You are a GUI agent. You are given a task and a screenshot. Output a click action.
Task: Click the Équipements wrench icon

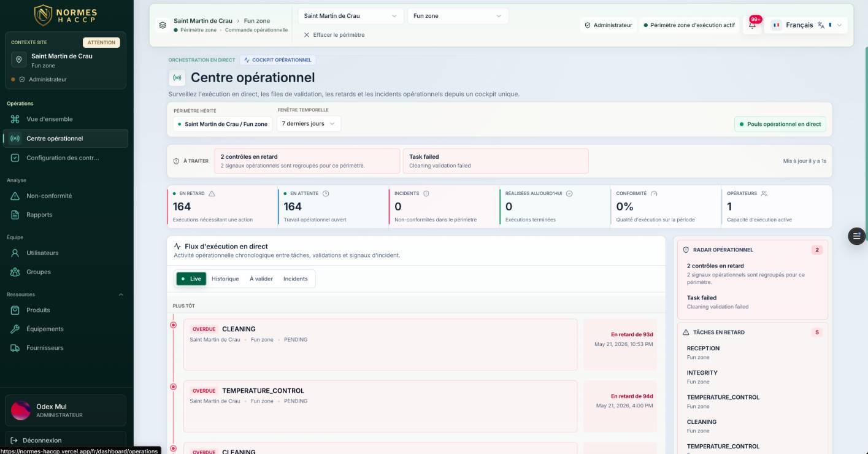[x=15, y=329]
